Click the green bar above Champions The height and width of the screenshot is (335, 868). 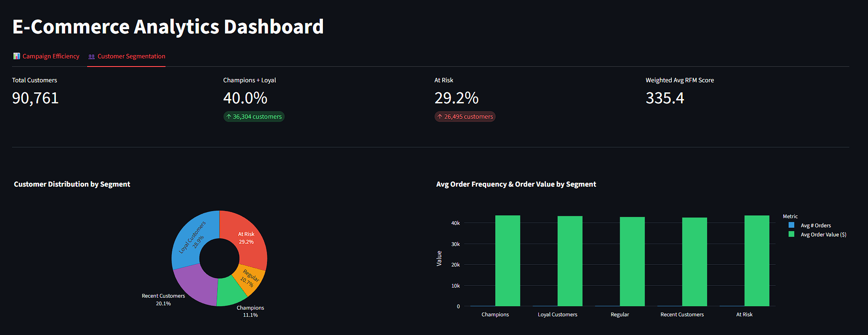[x=507, y=261]
